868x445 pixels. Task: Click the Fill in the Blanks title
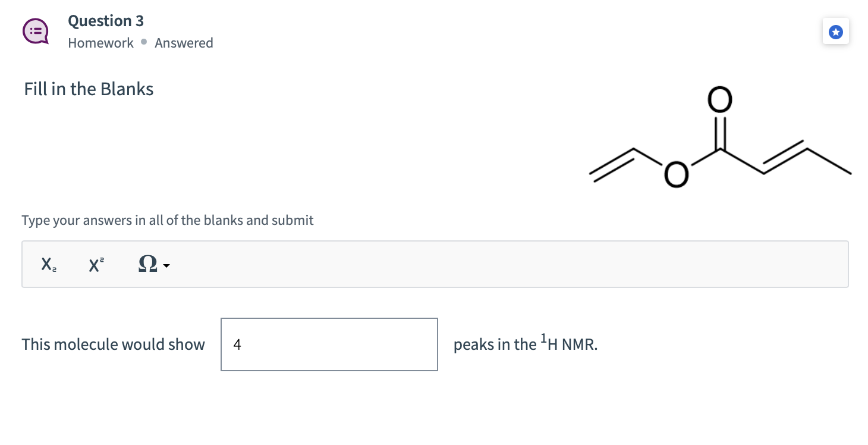[x=88, y=89]
